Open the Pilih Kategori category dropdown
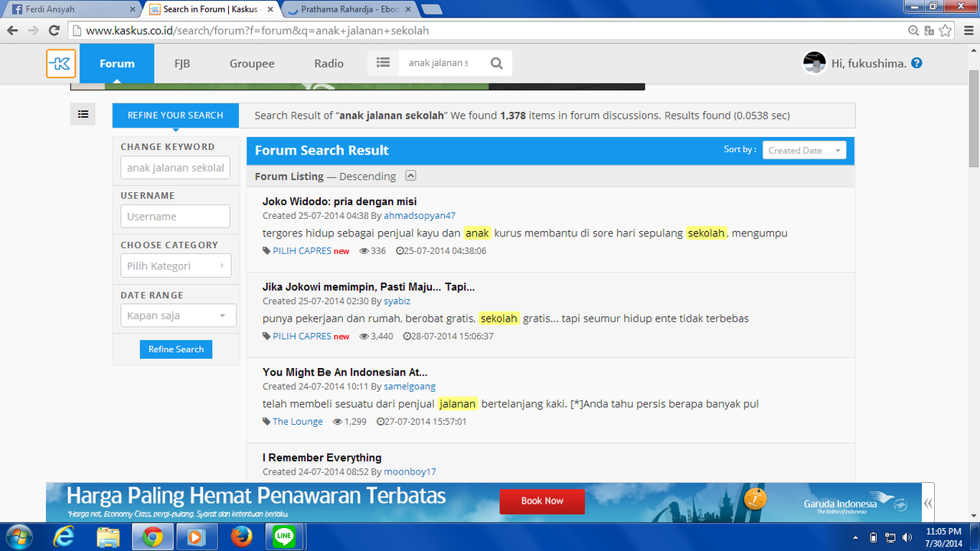The width and height of the screenshot is (980, 551). click(x=175, y=266)
